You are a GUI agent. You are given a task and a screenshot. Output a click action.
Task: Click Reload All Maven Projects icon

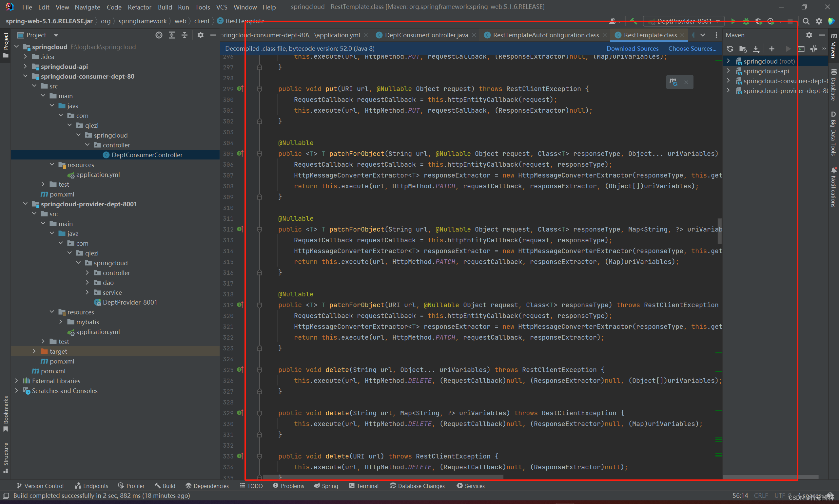coord(730,48)
